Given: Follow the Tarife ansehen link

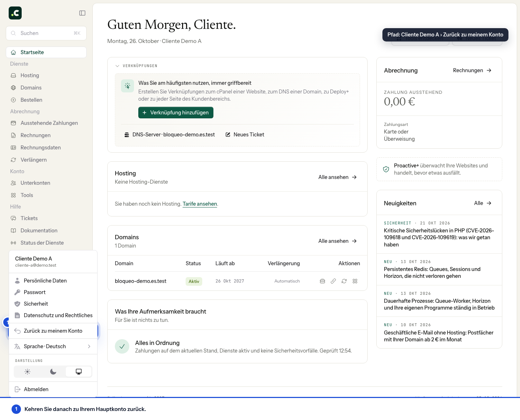Looking at the screenshot, I should click(200, 204).
